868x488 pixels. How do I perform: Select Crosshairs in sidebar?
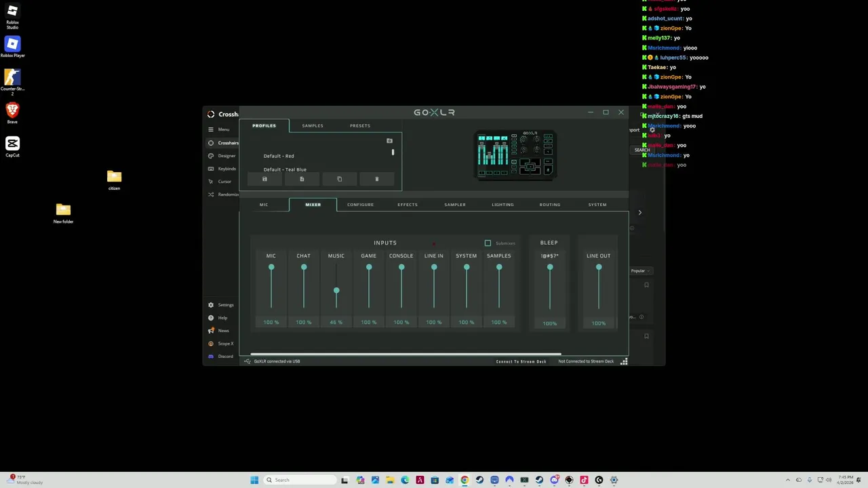pyautogui.click(x=224, y=143)
